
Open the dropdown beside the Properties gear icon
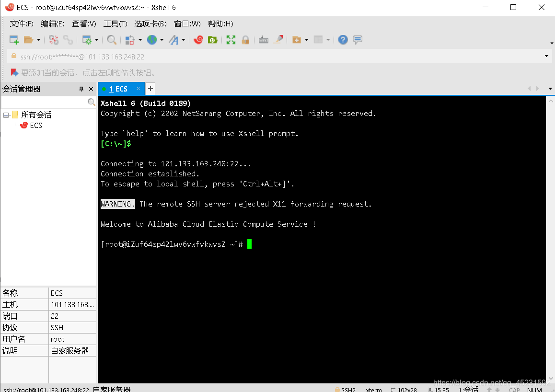click(96, 40)
